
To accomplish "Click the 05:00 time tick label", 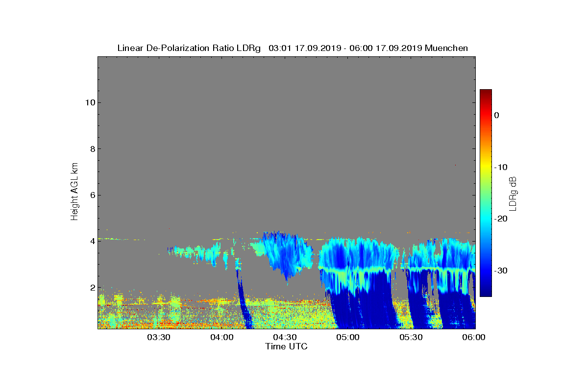I will point(348,337).
